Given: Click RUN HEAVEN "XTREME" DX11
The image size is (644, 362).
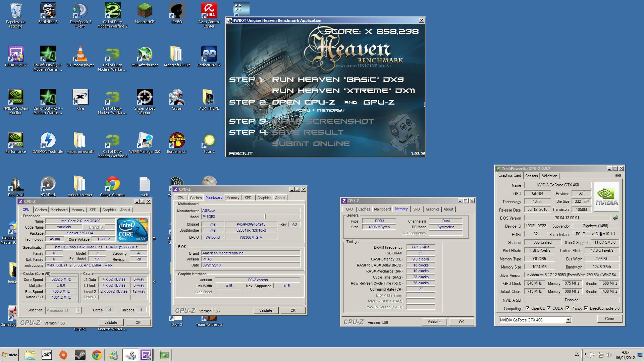Looking at the screenshot, I should coord(343,91).
